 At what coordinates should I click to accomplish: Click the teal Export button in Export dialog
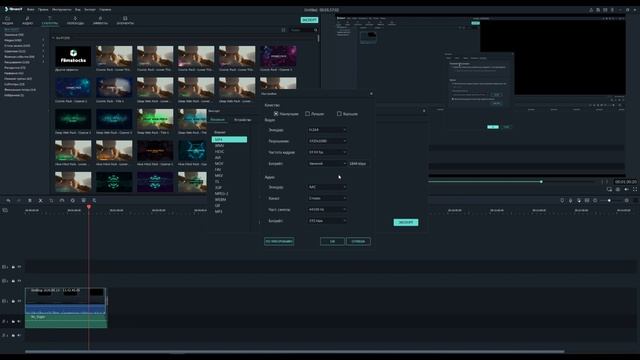pyautogui.click(x=406, y=222)
